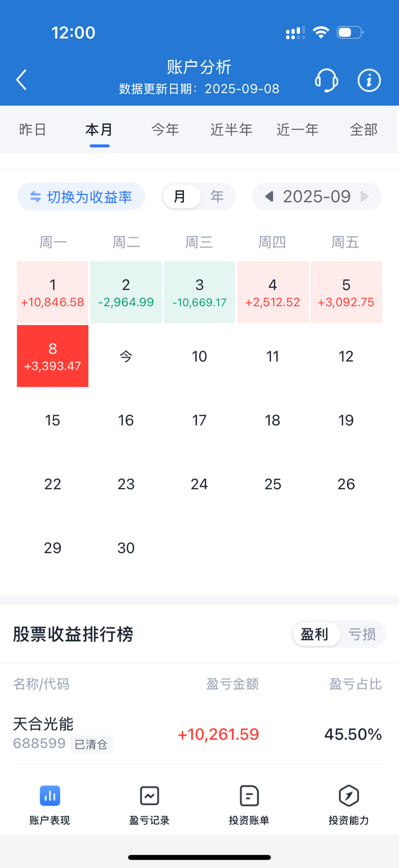Select 盈利 ranking option
The image size is (399, 868).
(314, 634)
